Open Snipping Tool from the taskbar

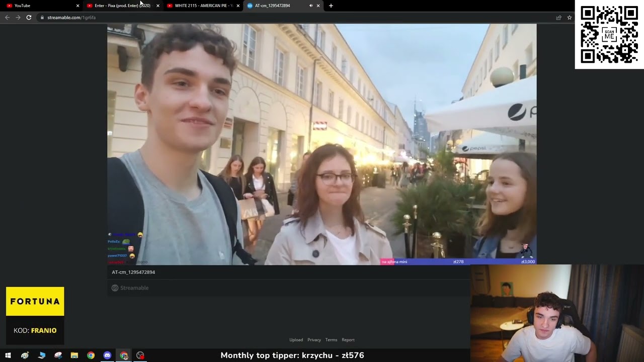58,355
